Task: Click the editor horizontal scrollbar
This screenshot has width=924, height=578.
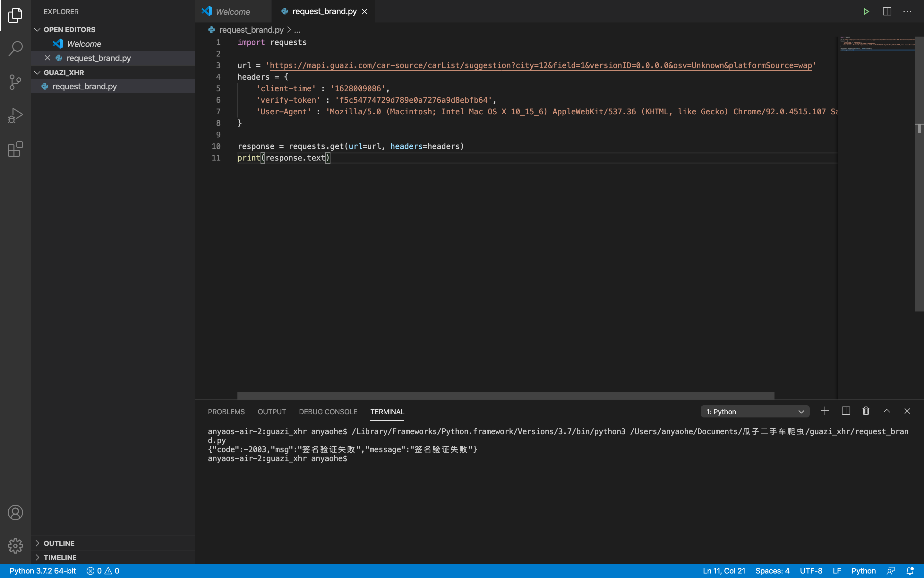Action: coord(506,395)
